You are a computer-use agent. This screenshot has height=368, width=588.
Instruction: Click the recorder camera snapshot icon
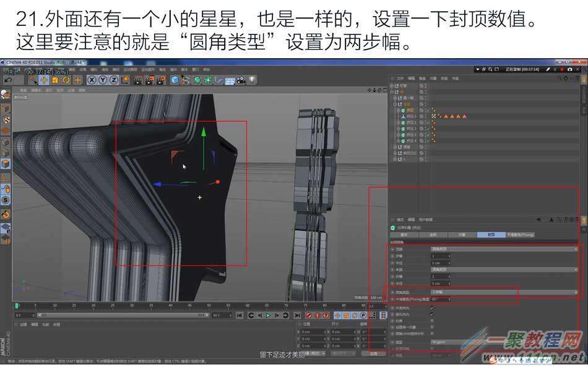(x=569, y=69)
